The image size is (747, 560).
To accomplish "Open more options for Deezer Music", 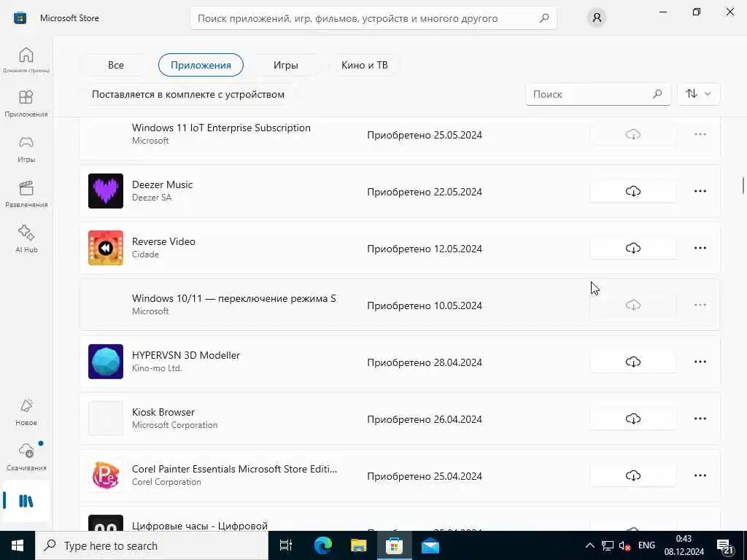I will tap(700, 192).
